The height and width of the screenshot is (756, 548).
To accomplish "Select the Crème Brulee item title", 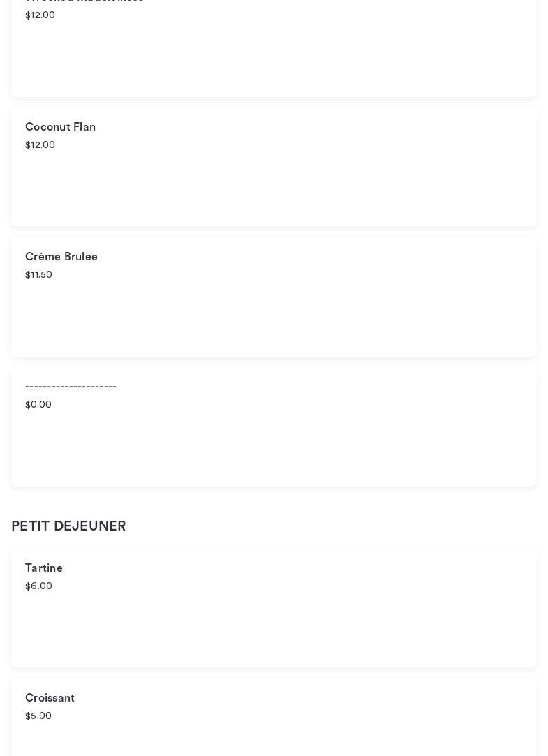I will [x=61, y=257].
